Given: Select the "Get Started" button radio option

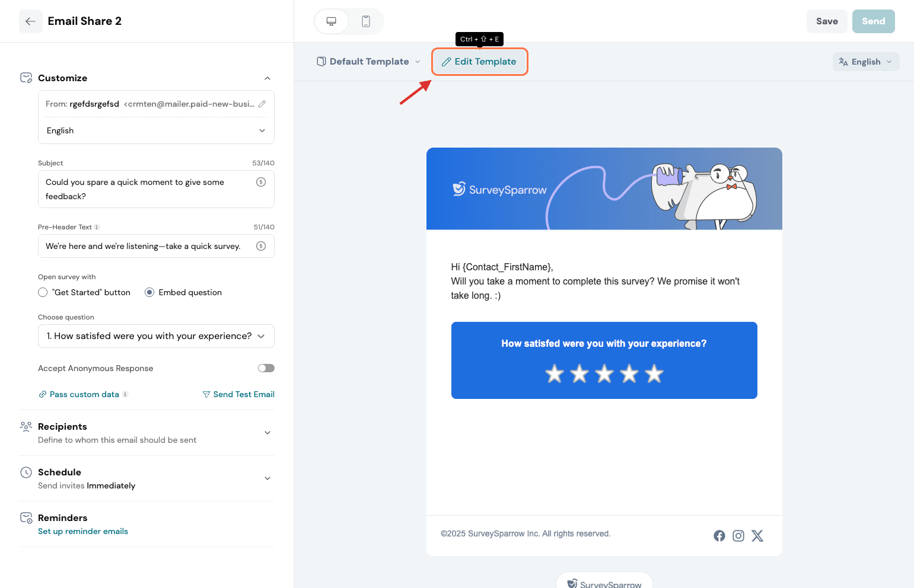Looking at the screenshot, I should 43,292.
